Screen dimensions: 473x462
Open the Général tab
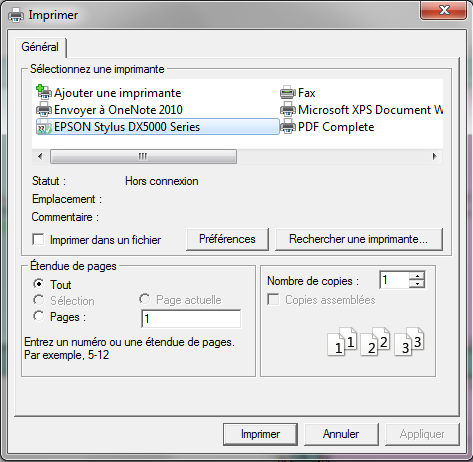40,47
